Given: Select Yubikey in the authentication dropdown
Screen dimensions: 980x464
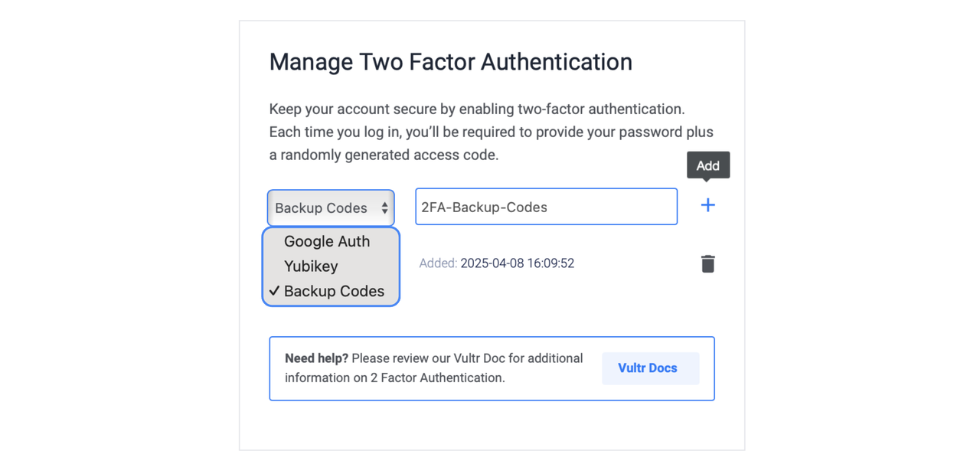Looking at the screenshot, I should coord(311,266).
